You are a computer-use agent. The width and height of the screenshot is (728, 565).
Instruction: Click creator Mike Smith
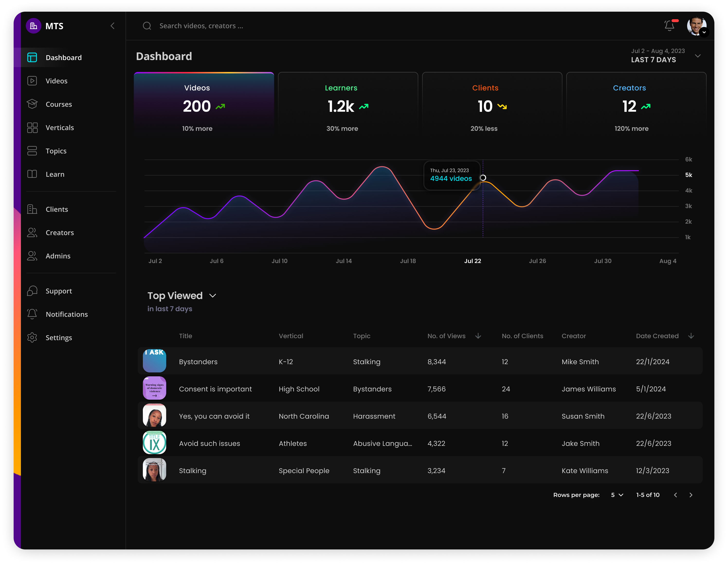[x=580, y=362]
